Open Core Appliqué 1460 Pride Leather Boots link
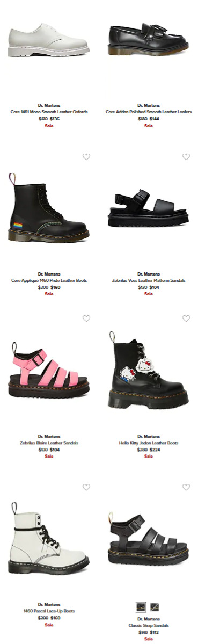 (49, 280)
